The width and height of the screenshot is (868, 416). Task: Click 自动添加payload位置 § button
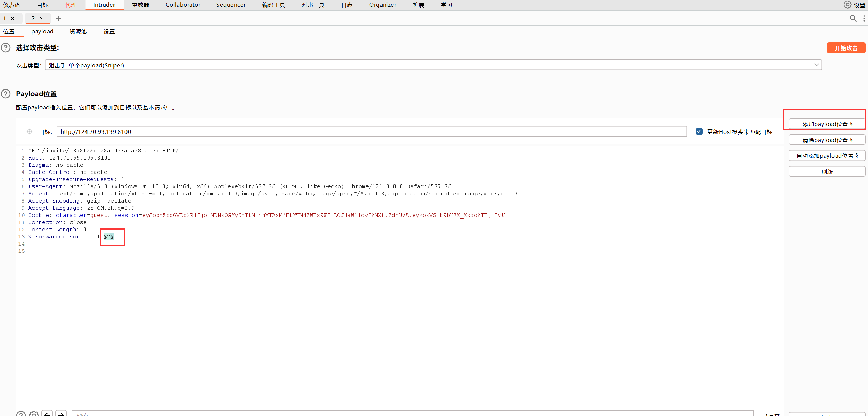point(827,156)
